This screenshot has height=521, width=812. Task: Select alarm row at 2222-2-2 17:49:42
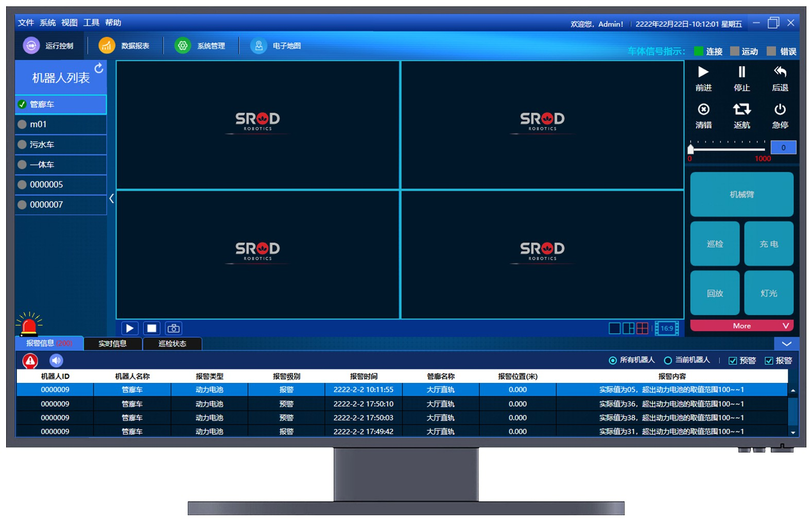click(x=402, y=431)
